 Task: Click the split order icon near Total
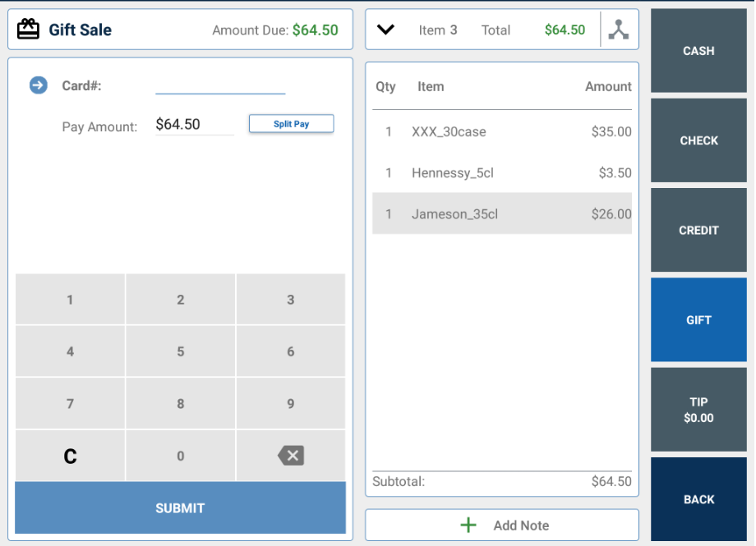pyautogui.click(x=619, y=30)
